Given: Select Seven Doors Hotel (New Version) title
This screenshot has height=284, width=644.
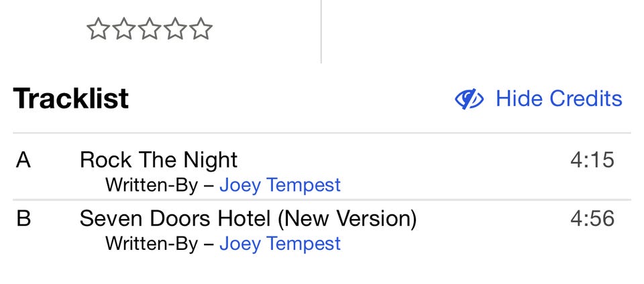Looking at the screenshot, I should coord(248,219).
